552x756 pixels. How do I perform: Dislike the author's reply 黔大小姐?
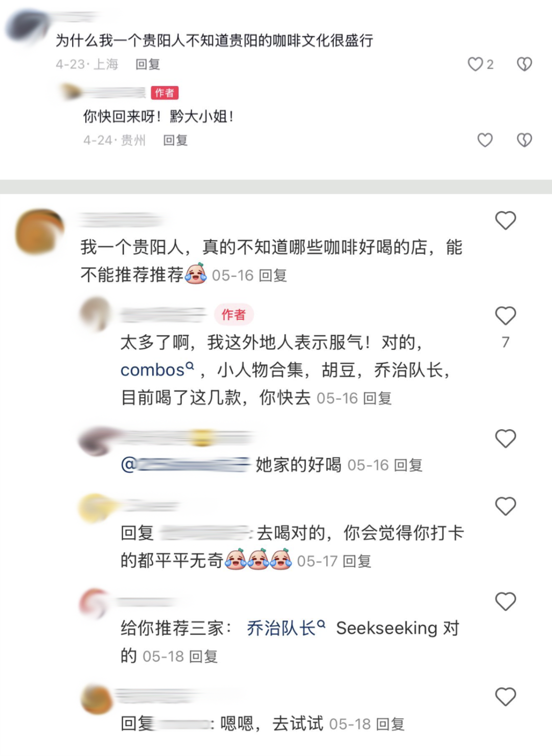tap(524, 140)
